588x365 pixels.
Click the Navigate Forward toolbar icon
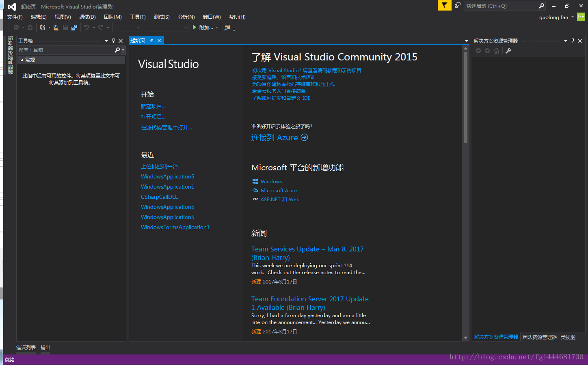(x=30, y=28)
